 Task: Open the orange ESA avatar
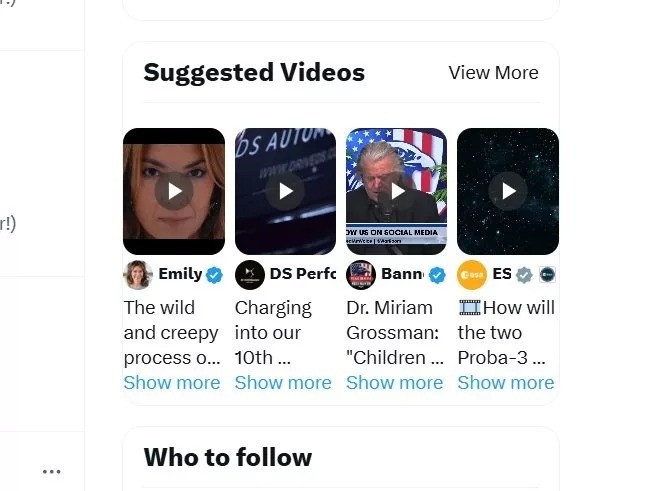point(472,274)
